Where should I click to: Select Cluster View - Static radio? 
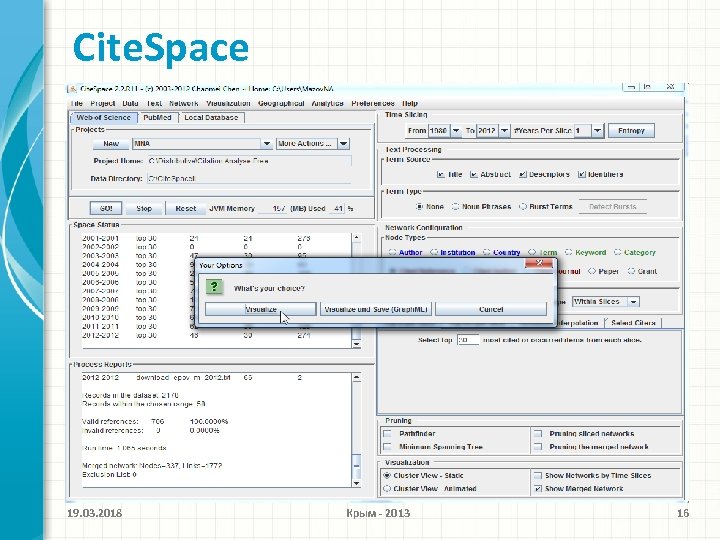(387, 476)
